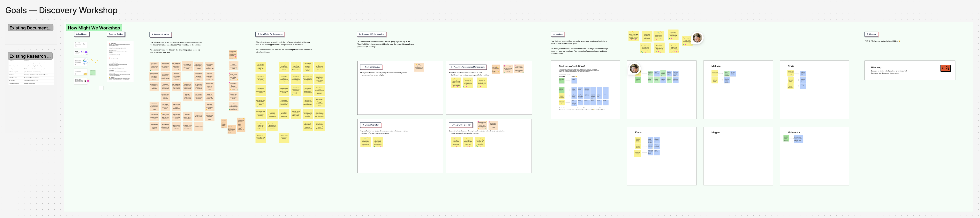This screenshot has width=980, height=218.
Task: Click the 2. Proactive Performance Management group label
Action: pos(468,67)
